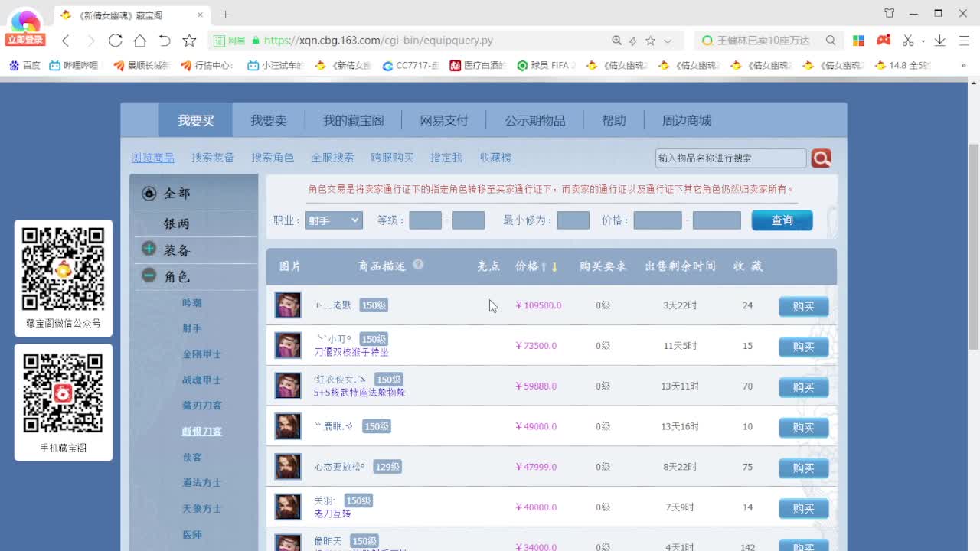Image resolution: width=980 pixels, height=551 pixels.
Task: Click the 医疗白酒 bookmark icon
Action: pos(456,66)
